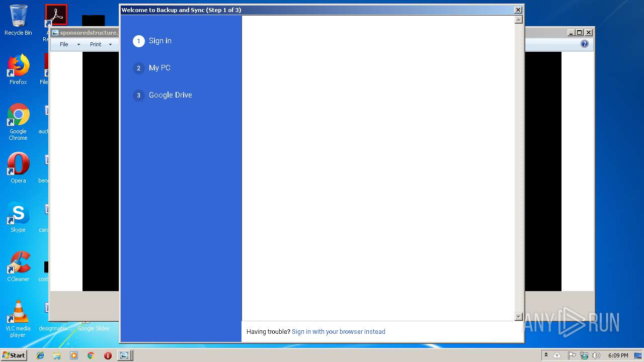Click Backup and Sync cloud tray icon
644x362 pixels.
tap(557, 355)
